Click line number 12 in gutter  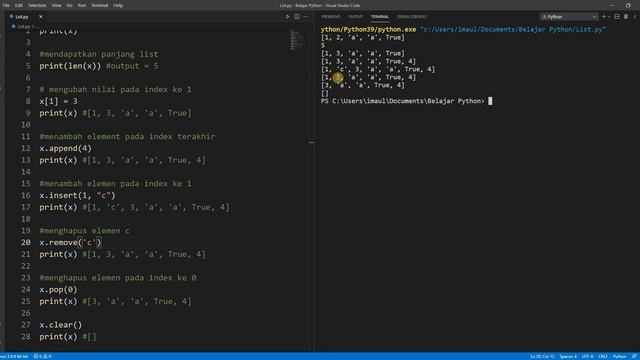click(26, 148)
